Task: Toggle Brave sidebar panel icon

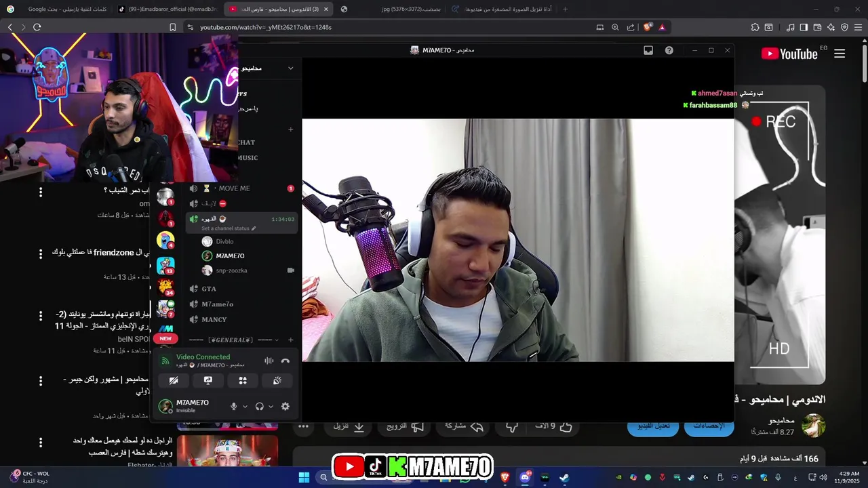Action: [804, 27]
